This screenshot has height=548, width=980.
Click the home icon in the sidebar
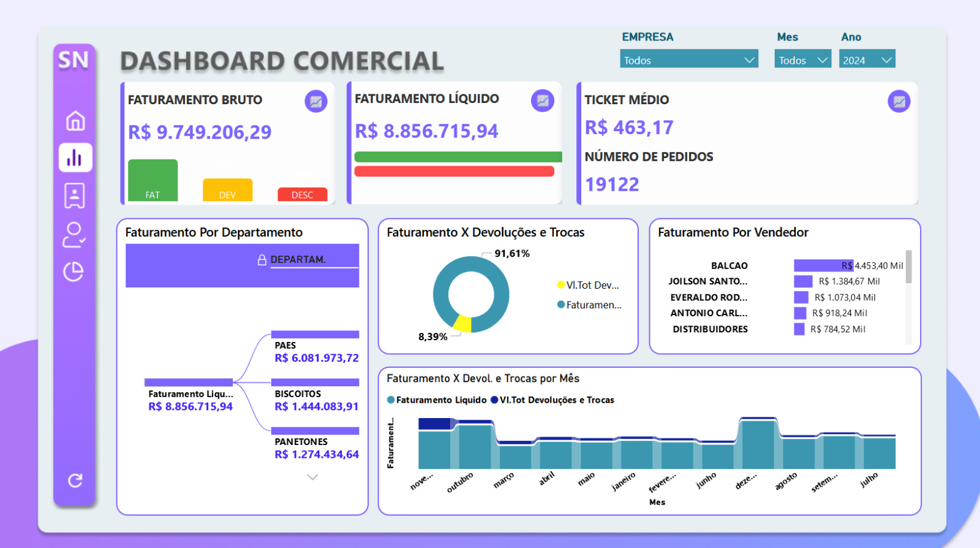coord(75,121)
